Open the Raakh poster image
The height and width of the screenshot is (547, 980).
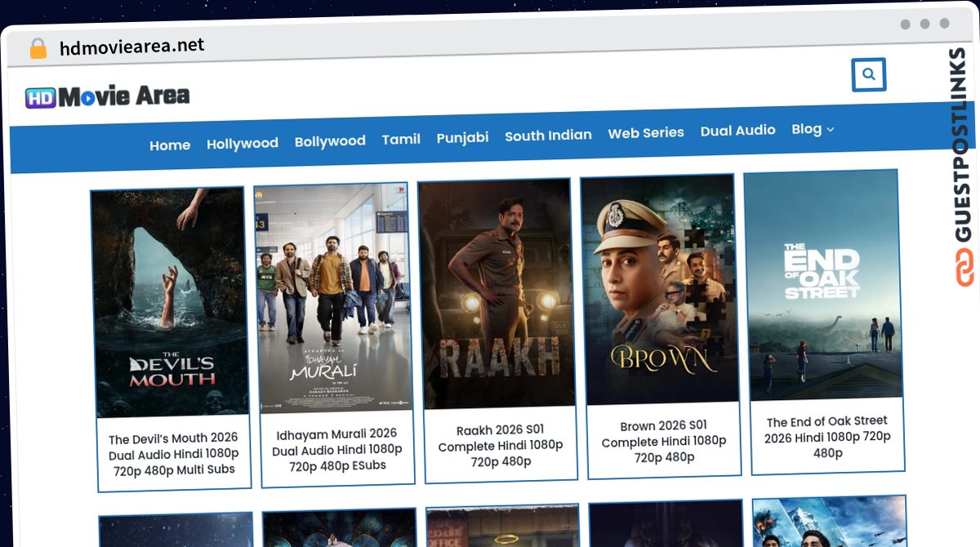[496, 294]
